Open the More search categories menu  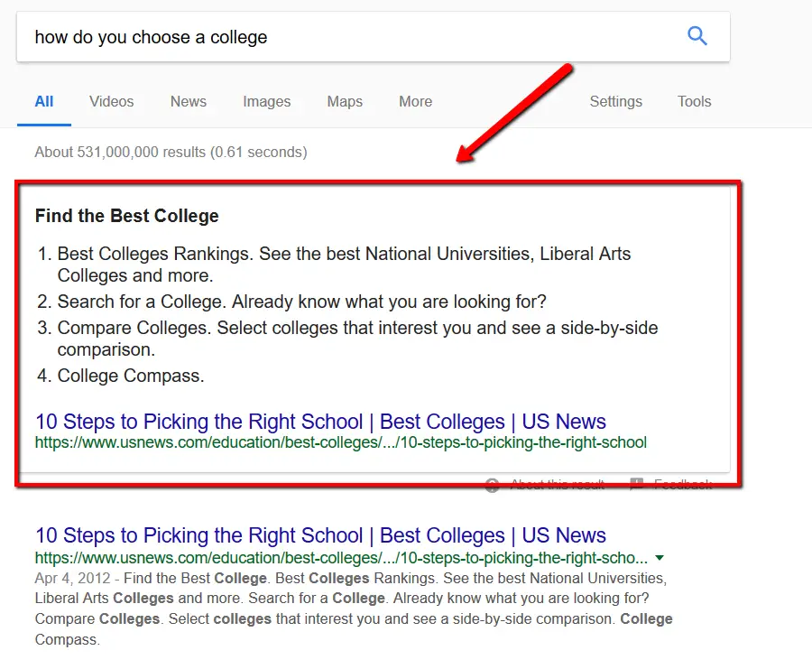[x=415, y=102]
